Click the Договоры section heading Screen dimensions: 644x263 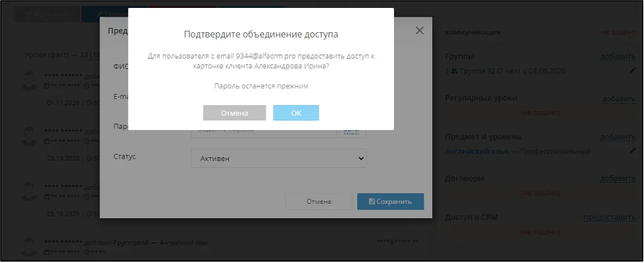click(x=464, y=178)
